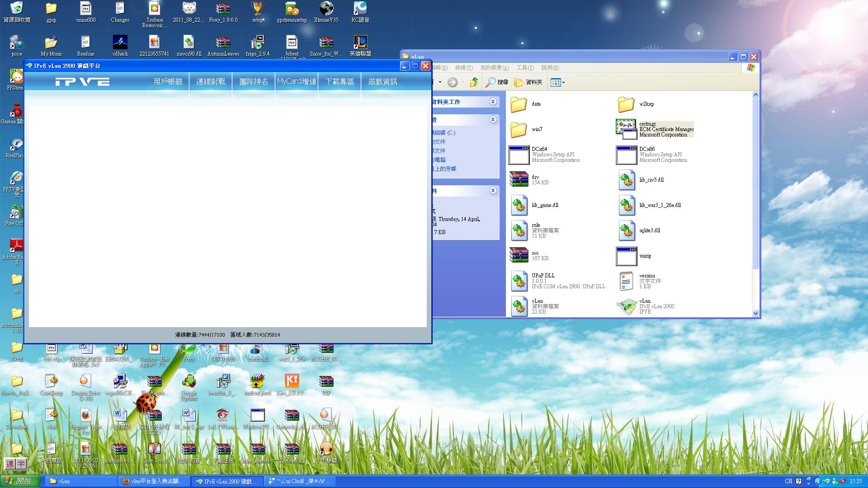
Task: Collapse the details panel in sidebar
Action: tap(493, 191)
